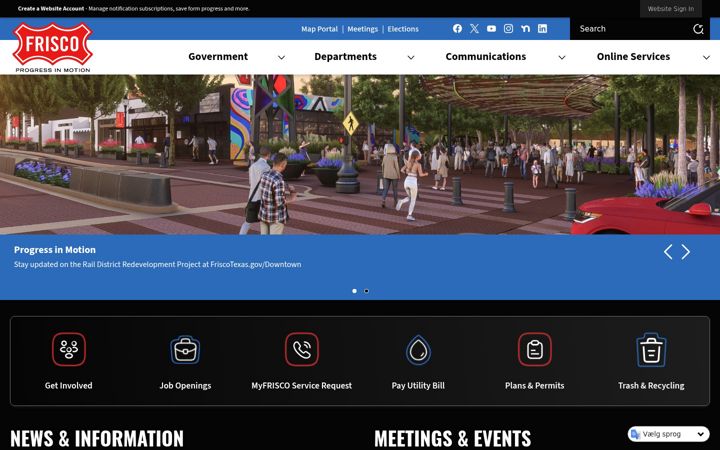Screen dimensions: 720x450
Task: Click the Job Openings briefcase icon
Action: (185, 349)
